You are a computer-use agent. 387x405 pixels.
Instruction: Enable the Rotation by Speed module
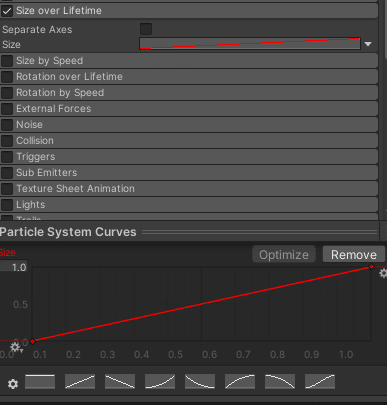pyautogui.click(x=7, y=93)
